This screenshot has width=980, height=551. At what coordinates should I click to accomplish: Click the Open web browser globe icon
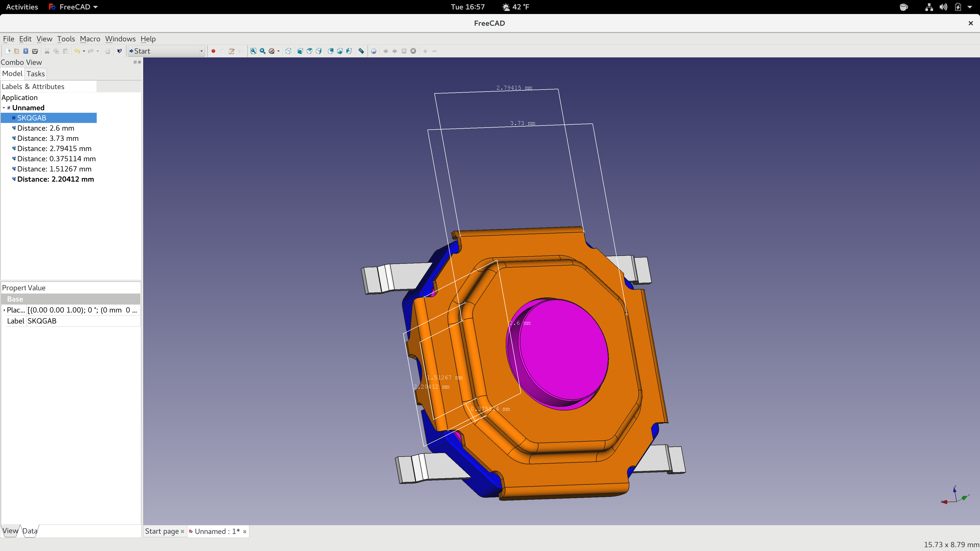374,51
